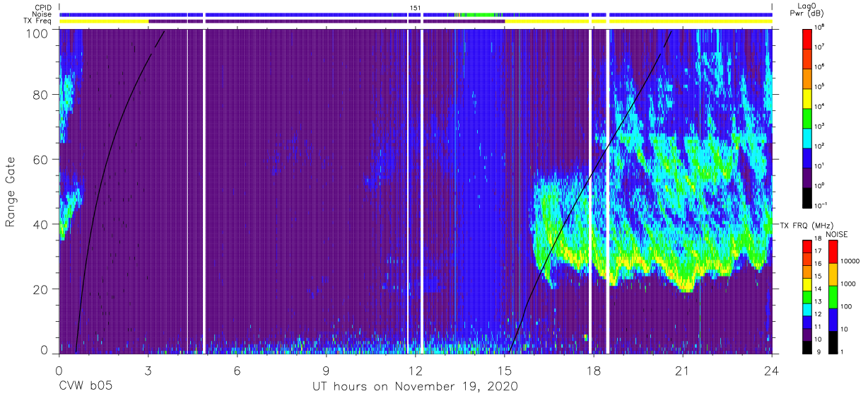Pick the black segment of the NOISE colorbar
This screenshot has height=401, width=868.
point(833,342)
